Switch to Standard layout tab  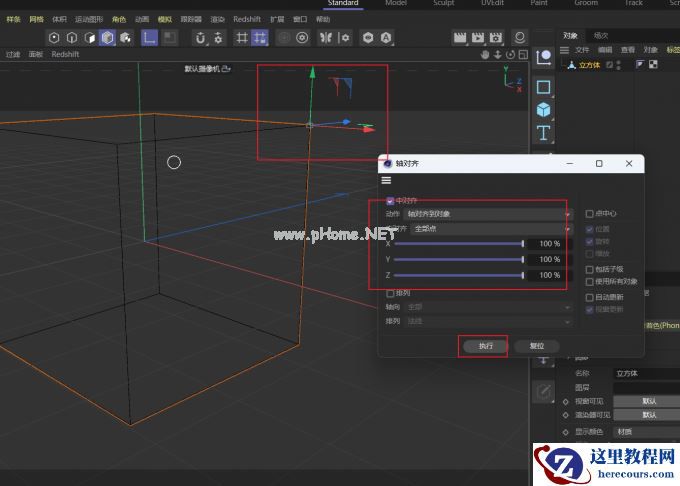[x=343, y=3]
